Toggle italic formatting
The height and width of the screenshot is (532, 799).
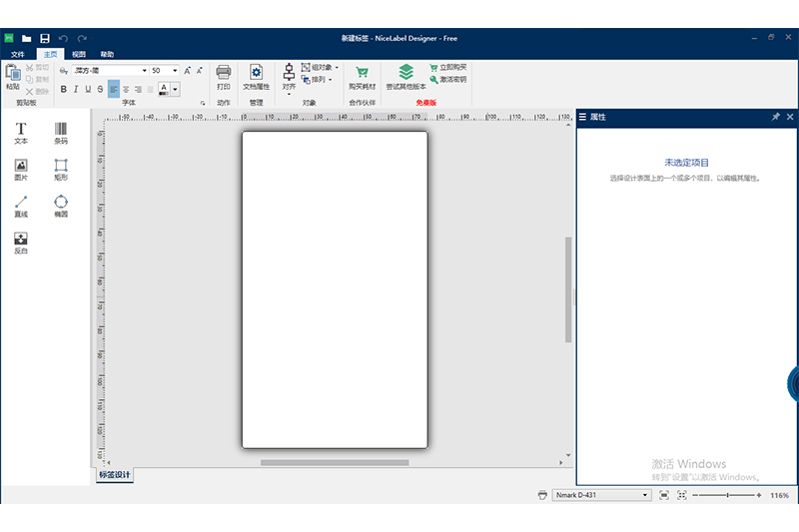click(76, 89)
